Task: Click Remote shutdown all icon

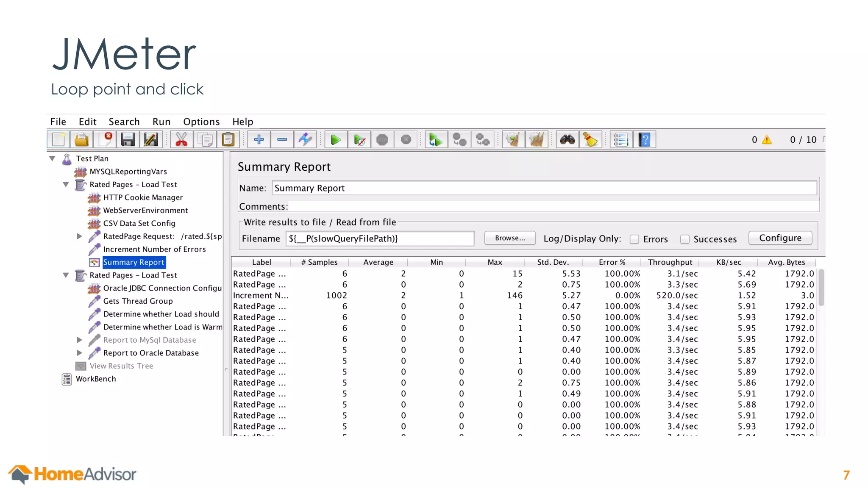Action: [483, 139]
